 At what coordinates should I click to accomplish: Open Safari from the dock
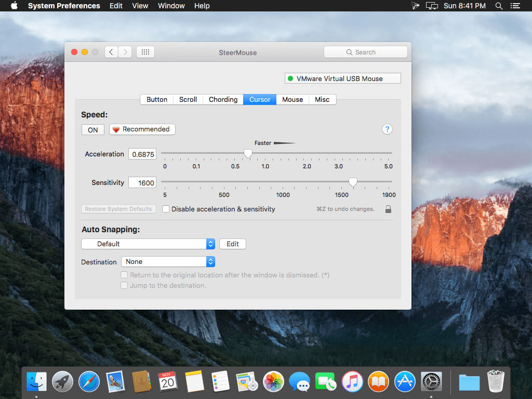click(x=89, y=382)
